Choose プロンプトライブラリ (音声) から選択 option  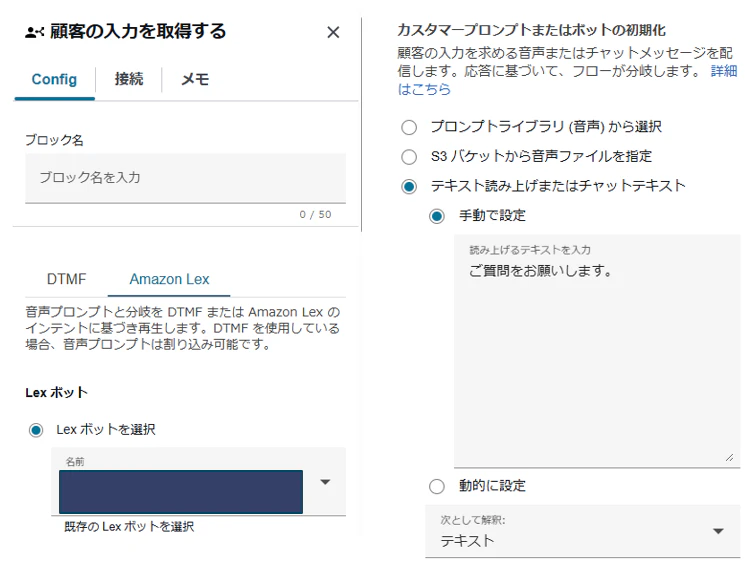tap(409, 128)
